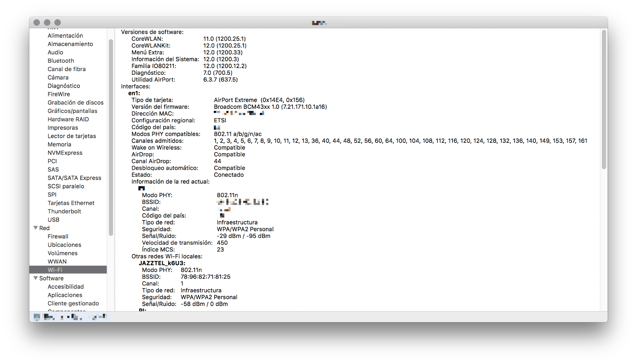Click the main content vertical scrollbar
The width and height of the screenshot is (637, 364).
604,100
